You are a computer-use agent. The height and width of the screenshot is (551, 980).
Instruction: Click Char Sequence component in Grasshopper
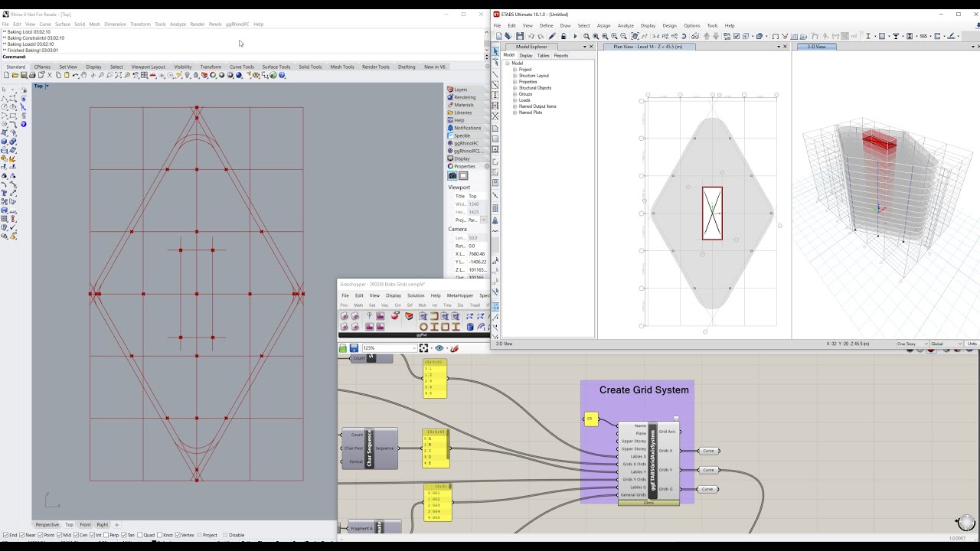tap(369, 448)
